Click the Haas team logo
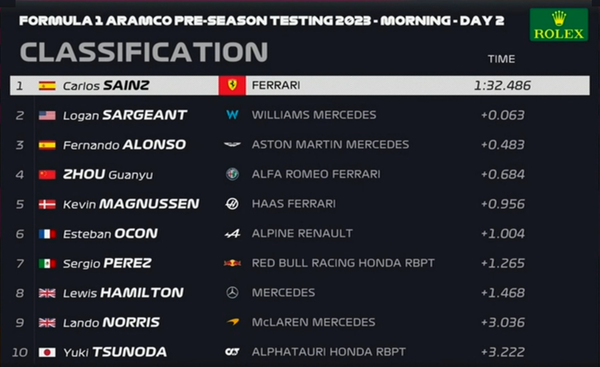 [232, 204]
